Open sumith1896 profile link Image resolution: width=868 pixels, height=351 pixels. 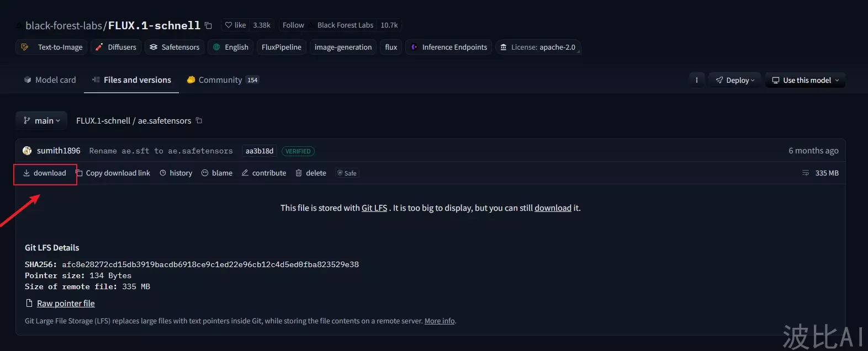(x=59, y=151)
